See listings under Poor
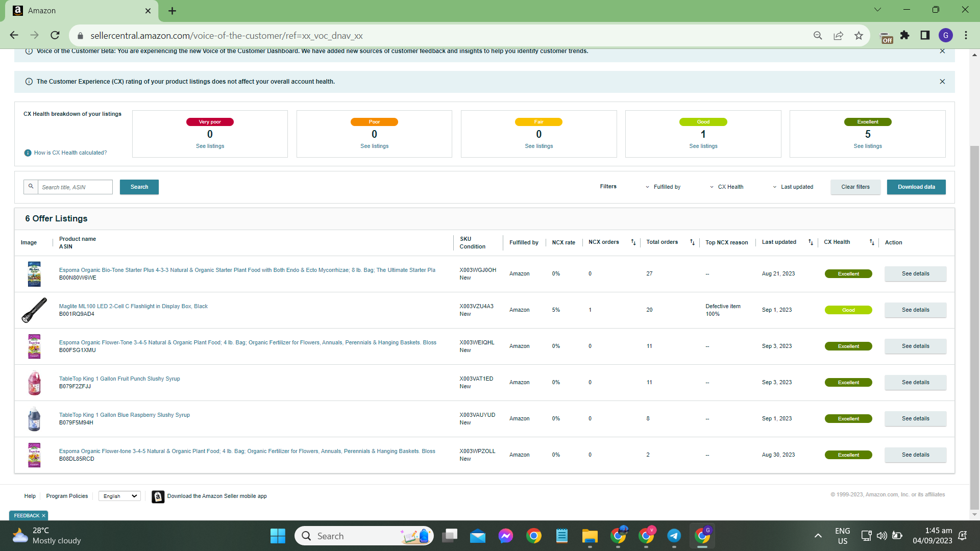Screen dimensions: 980x551 [x=374, y=146]
